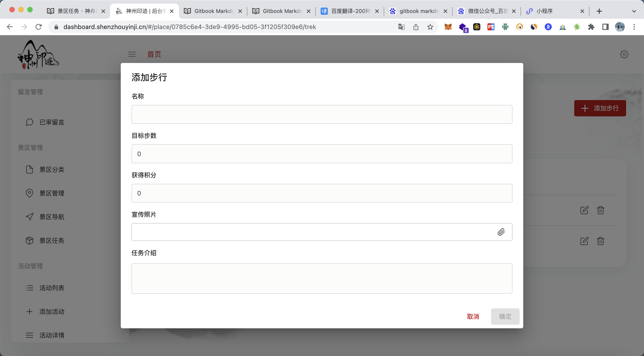This screenshot has width=644, height=356.
Task: Focus the 名称 input field
Action: [x=322, y=114]
